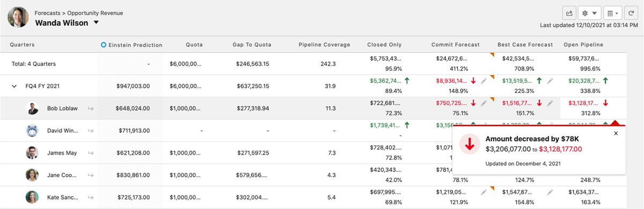Close the Amount decreased popup

(x=616, y=133)
